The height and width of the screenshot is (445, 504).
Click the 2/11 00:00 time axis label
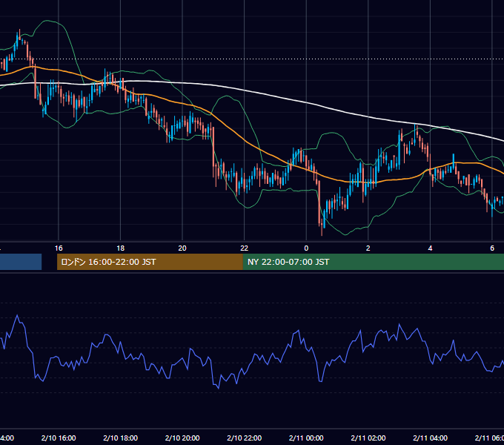click(306, 438)
